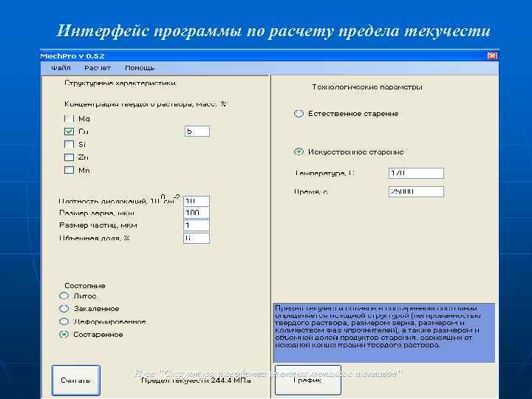This screenshot has width=532, height=399.
Task: Click the Объемная доля input field
Action: pos(197,238)
